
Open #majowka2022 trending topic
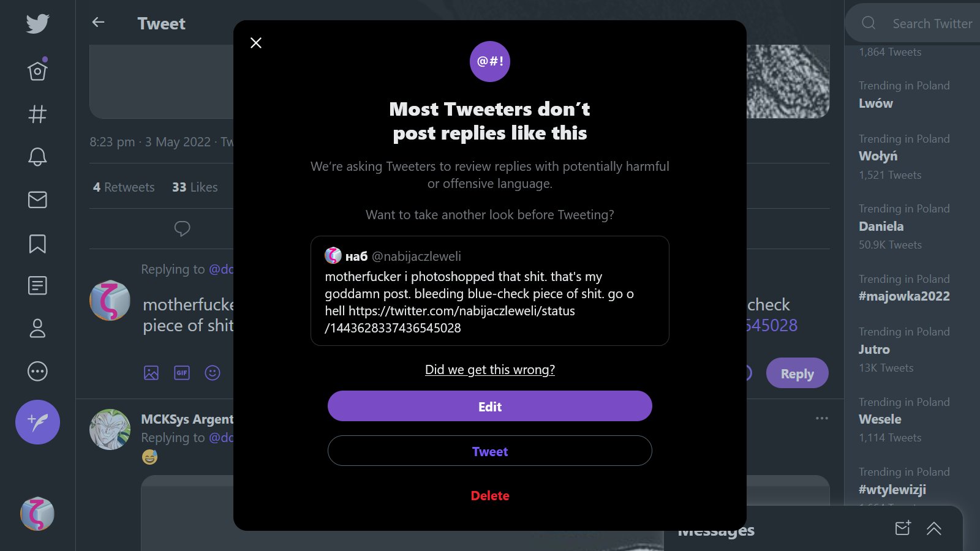tap(904, 296)
